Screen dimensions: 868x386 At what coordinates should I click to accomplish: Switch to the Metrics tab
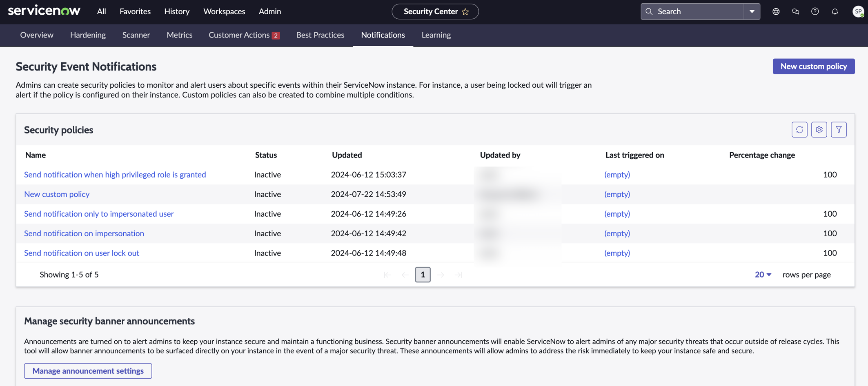click(179, 35)
